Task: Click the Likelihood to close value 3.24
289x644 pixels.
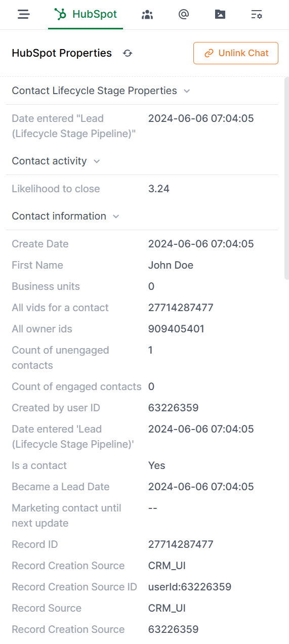Action: pyautogui.click(x=159, y=189)
